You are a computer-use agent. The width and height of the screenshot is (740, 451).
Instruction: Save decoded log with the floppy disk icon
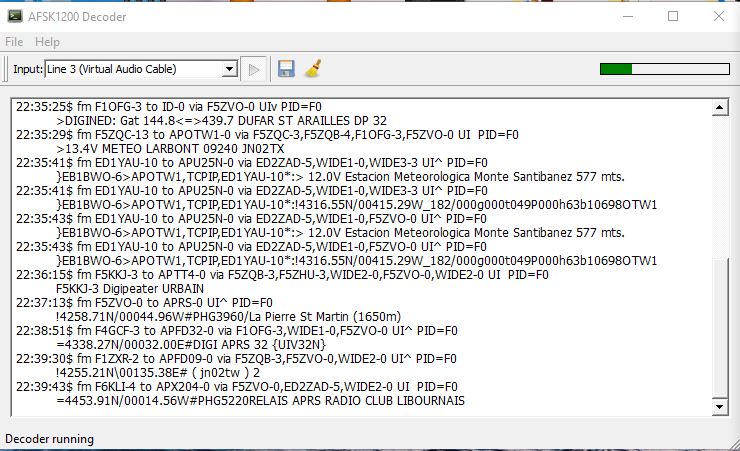click(286, 69)
